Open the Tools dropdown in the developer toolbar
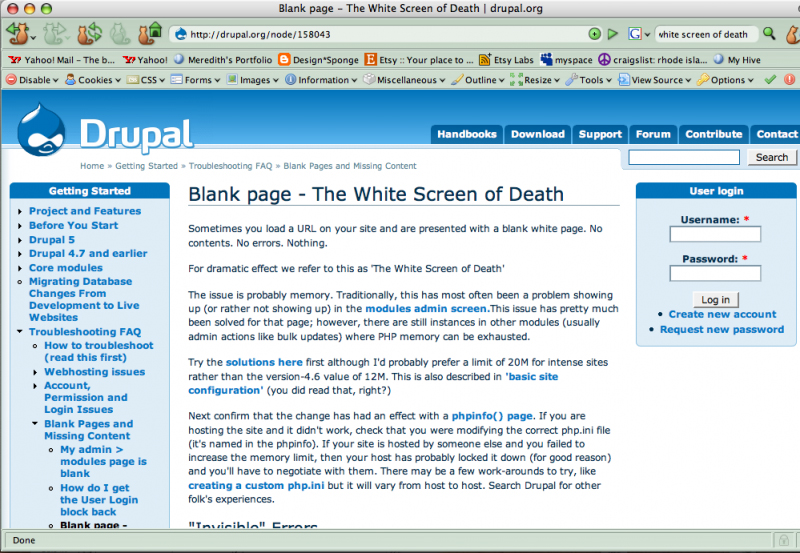 (588, 80)
